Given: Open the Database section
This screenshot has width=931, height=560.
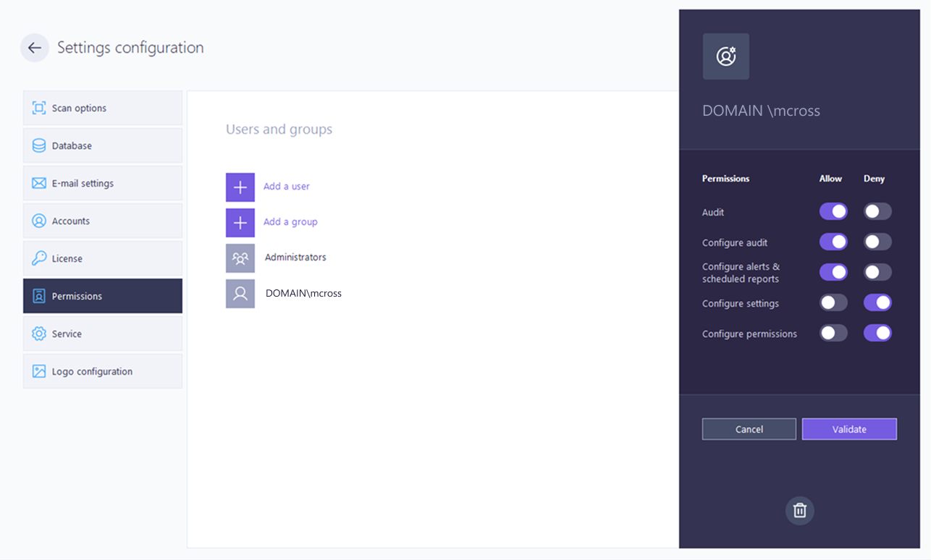Looking at the screenshot, I should click(103, 145).
